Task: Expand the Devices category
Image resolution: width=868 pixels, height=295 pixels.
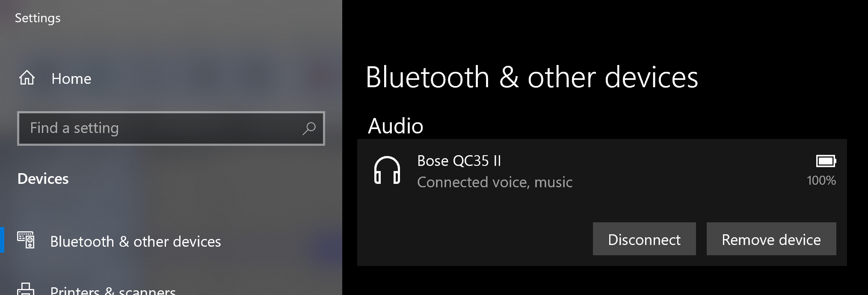Action: point(43,179)
